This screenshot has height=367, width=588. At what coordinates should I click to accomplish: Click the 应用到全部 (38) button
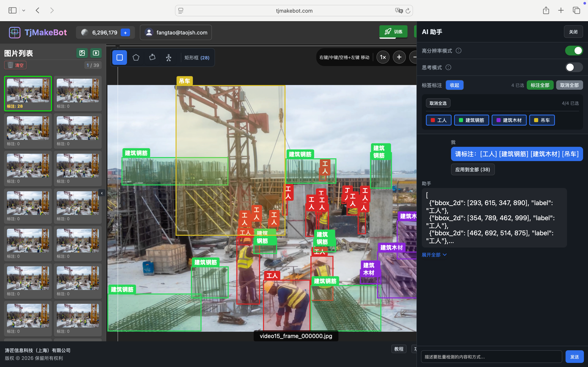[473, 169]
